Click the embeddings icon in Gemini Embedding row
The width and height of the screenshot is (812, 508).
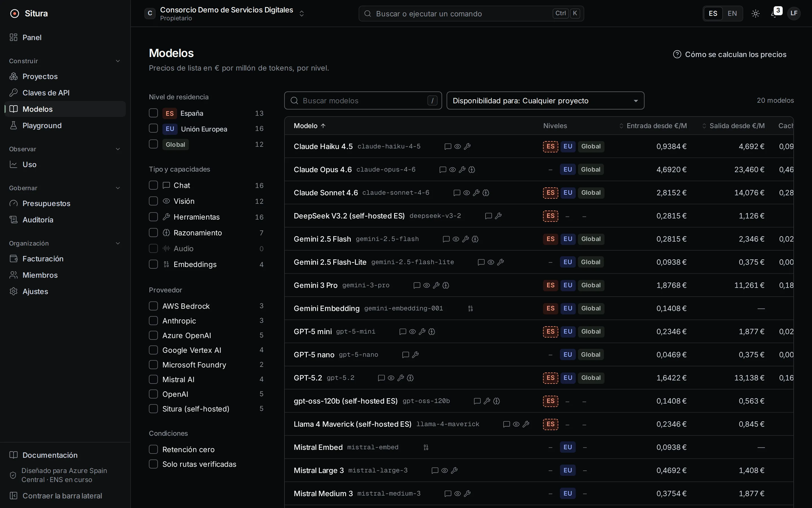pyautogui.click(x=470, y=308)
